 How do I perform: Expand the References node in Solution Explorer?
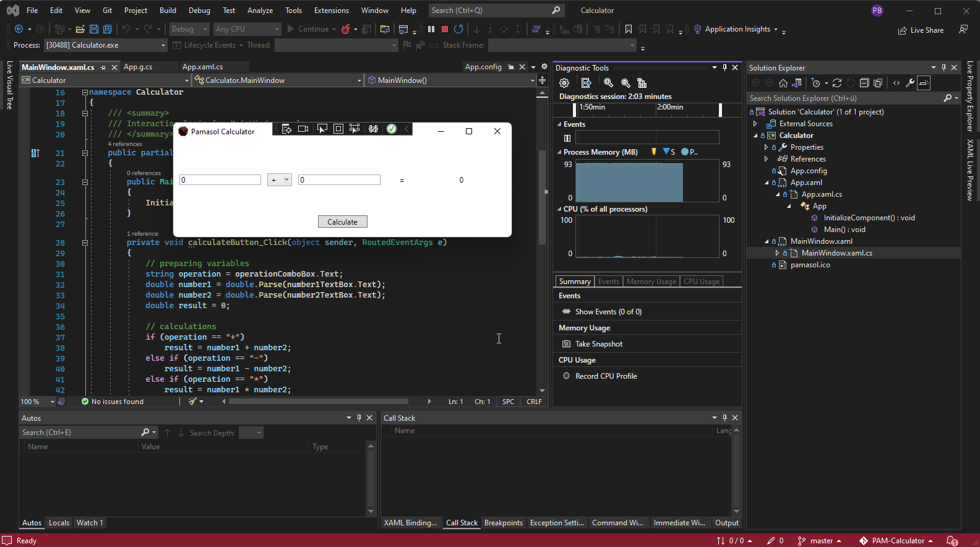point(766,159)
